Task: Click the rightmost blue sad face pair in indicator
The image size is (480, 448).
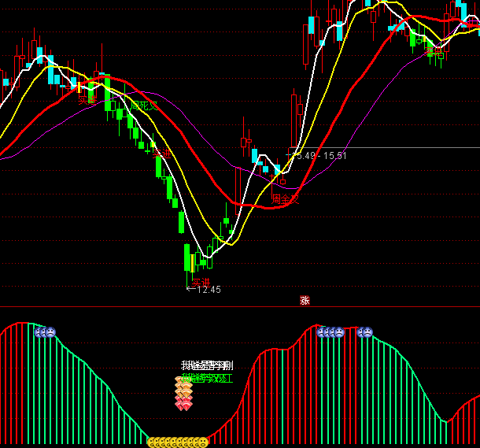Action: pos(365,332)
